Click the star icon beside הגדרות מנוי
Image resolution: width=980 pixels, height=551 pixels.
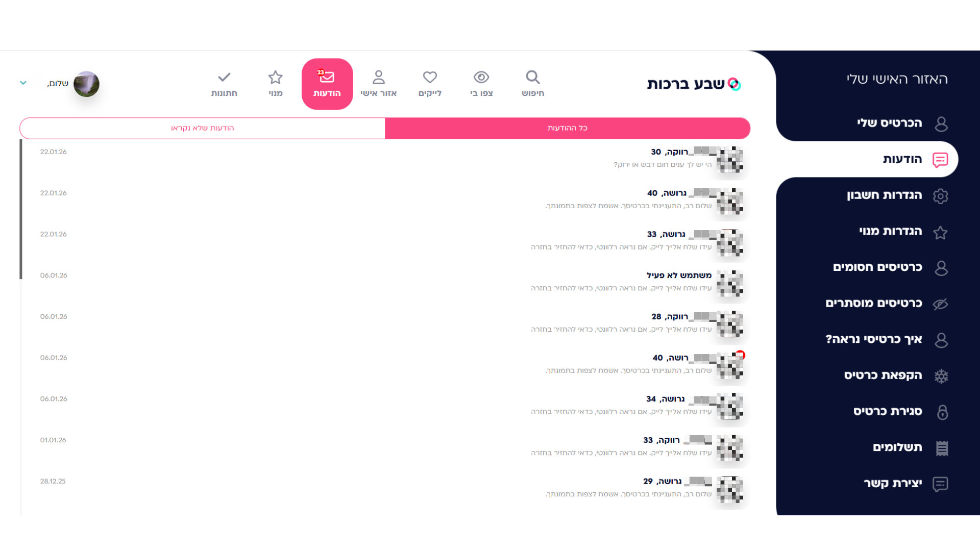click(940, 232)
